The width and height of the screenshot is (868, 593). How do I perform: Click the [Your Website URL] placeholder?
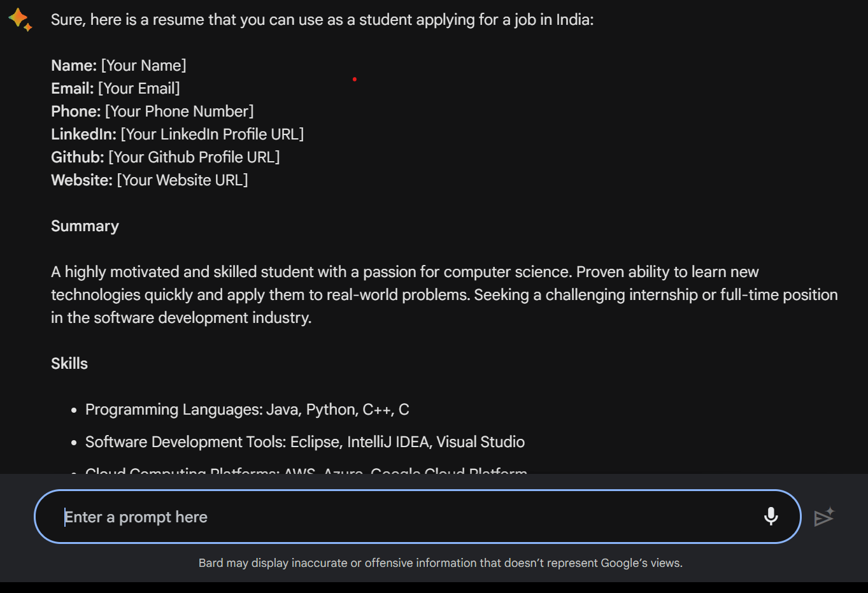182,180
